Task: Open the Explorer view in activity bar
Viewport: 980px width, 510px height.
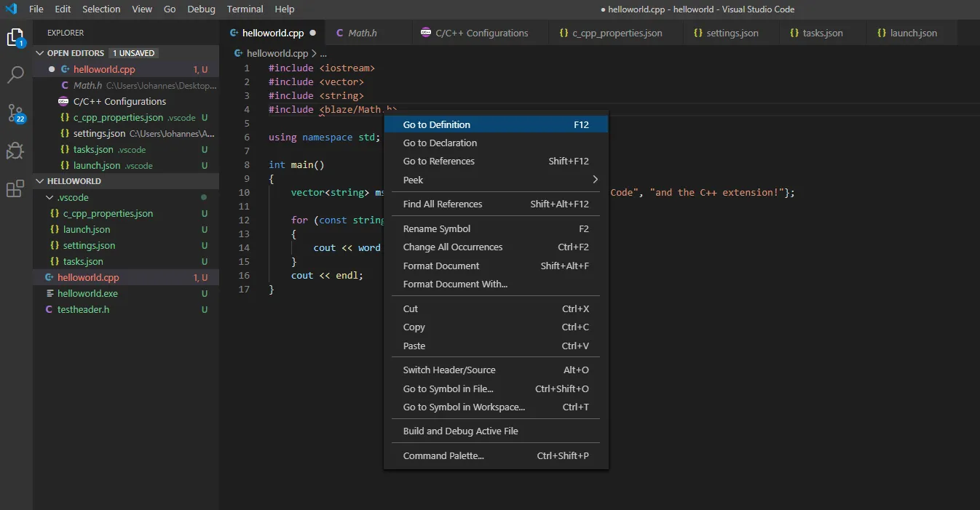Action: pos(15,37)
